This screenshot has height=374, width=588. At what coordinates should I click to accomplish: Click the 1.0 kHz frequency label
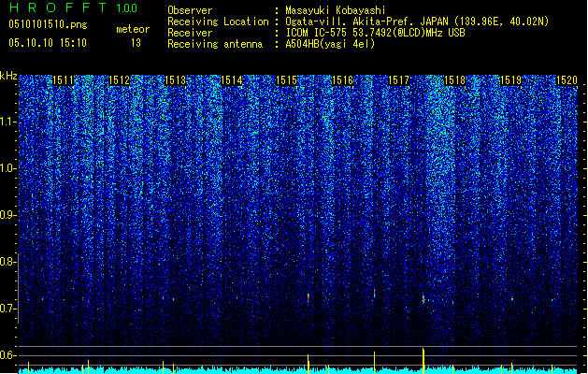click(x=7, y=168)
